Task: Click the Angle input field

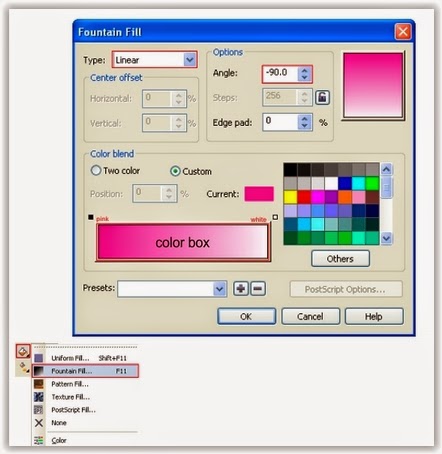Action: point(280,74)
